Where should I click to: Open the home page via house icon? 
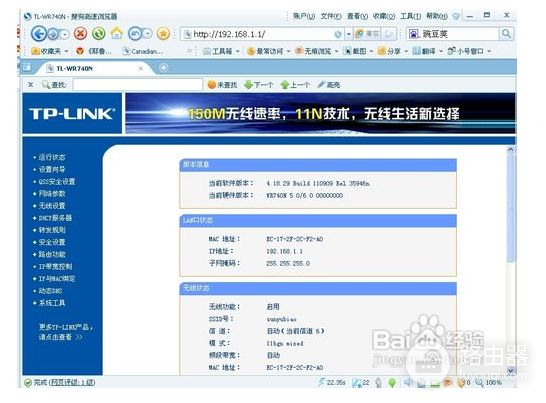[117, 33]
